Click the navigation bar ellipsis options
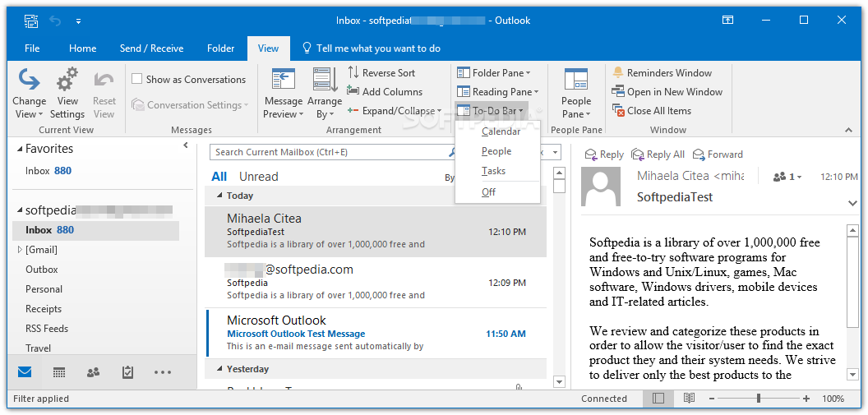 (x=163, y=372)
